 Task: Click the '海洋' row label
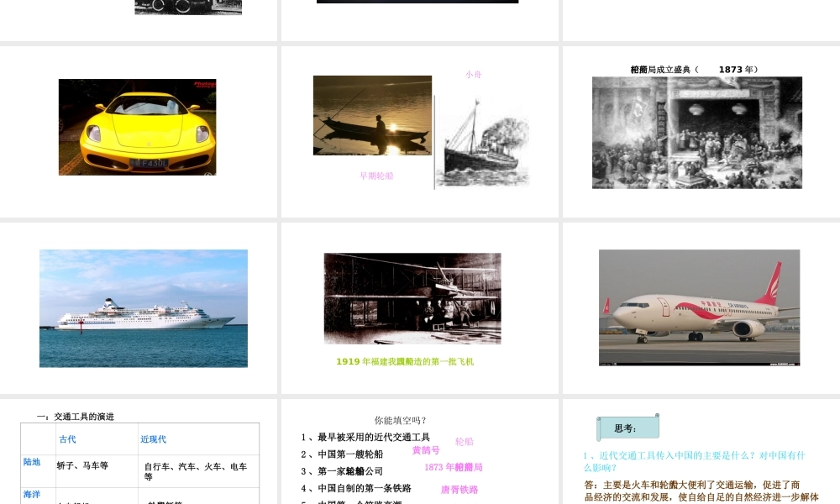point(32,495)
